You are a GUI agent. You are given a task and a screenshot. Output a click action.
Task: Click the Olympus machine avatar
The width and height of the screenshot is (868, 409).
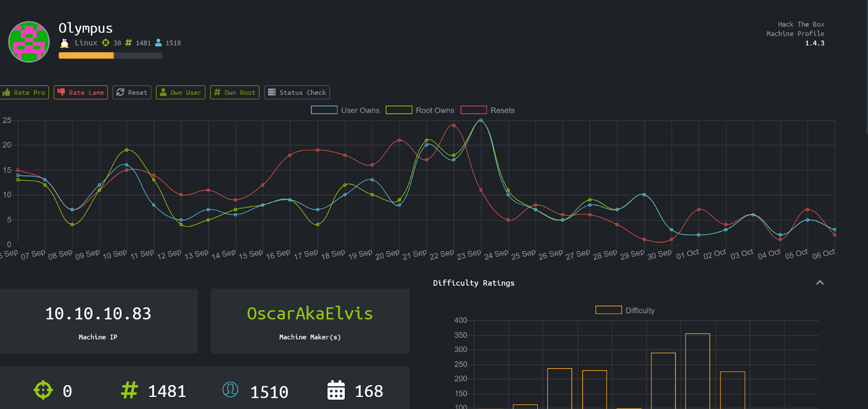pyautogui.click(x=29, y=42)
